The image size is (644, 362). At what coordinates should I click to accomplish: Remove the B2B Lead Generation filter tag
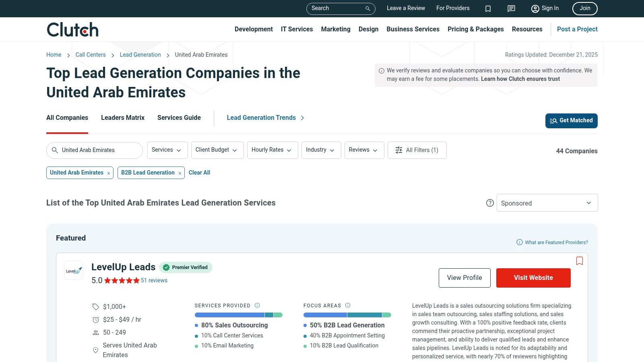pyautogui.click(x=180, y=173)
